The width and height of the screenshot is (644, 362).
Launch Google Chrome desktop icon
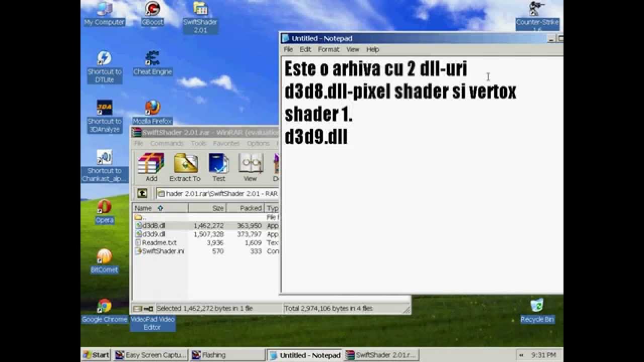[104, 310]
